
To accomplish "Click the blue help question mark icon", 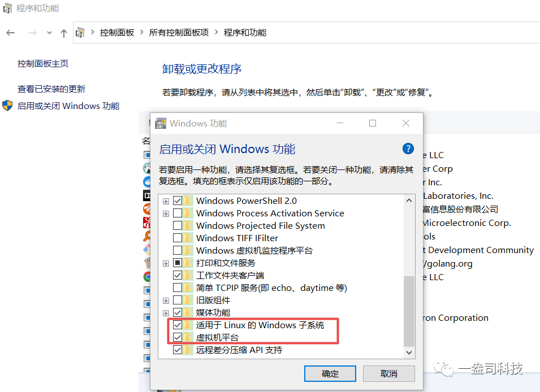I will [408, 149].
